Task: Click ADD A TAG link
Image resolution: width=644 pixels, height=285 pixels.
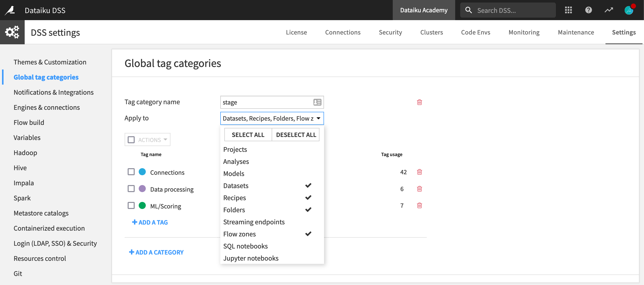Action: click(x=150, y=222)
